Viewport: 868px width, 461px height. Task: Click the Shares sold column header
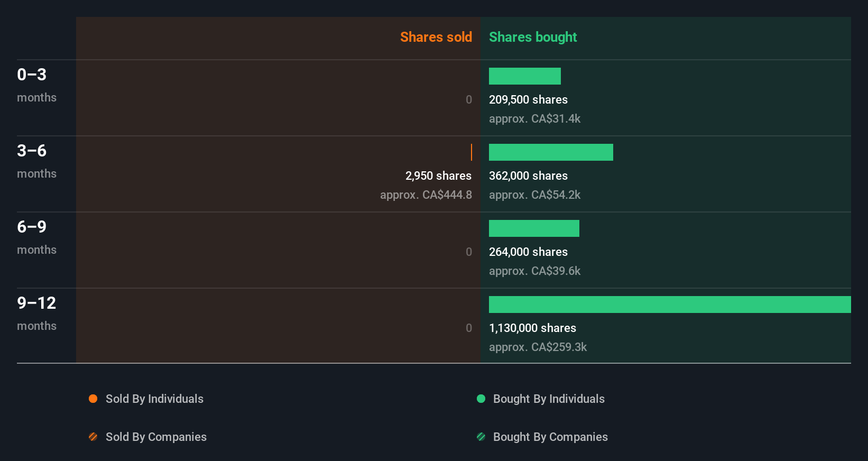[436, 37]
